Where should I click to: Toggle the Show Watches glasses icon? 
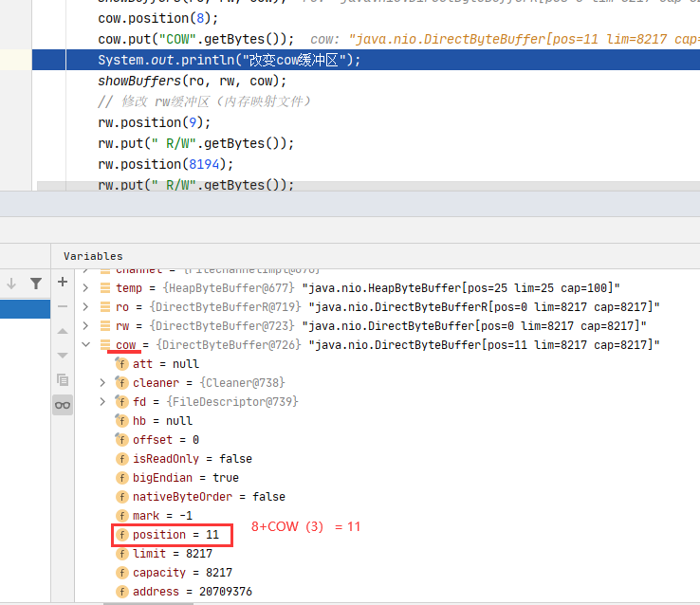click(x=63, y=405)
